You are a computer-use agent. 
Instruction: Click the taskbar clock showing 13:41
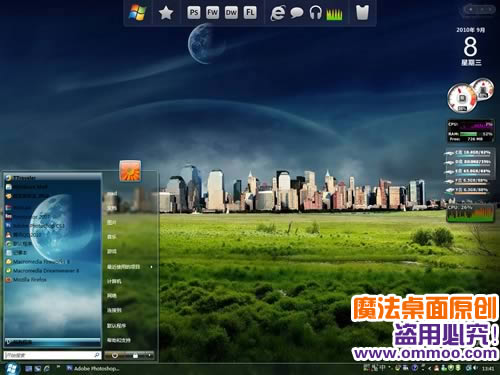coord(488,369)
